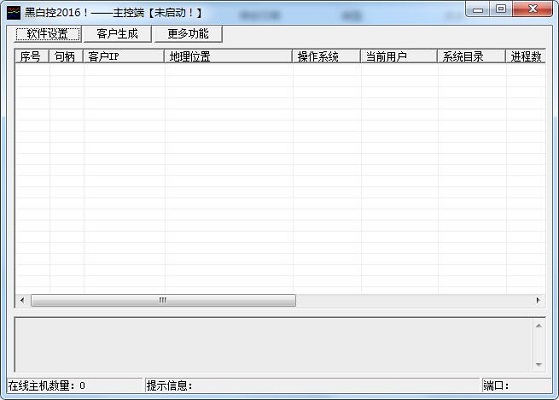
Task: Sort by 客户IP column header
Action: point(123,56)
